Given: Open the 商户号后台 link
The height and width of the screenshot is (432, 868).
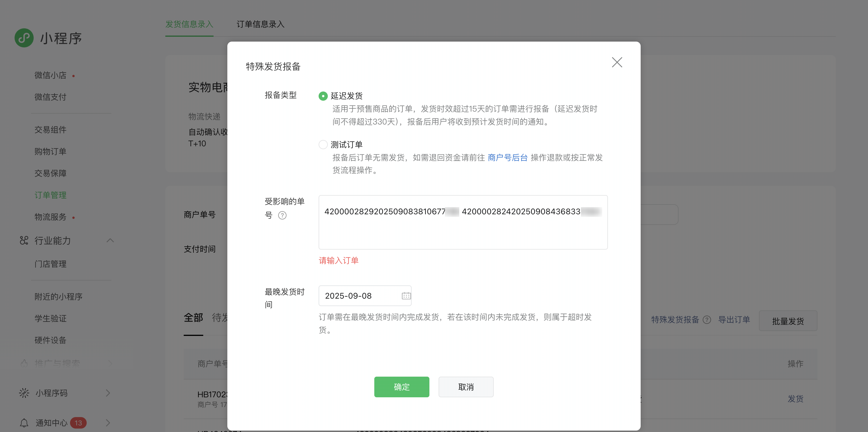Looking at the screenshot, I should pos(507,157).
